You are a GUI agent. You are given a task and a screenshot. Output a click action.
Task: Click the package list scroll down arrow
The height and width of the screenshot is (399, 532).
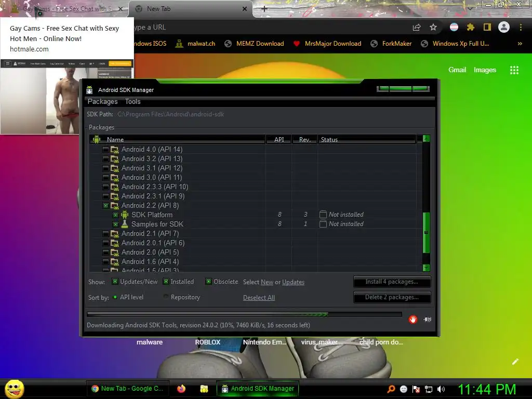426,268
